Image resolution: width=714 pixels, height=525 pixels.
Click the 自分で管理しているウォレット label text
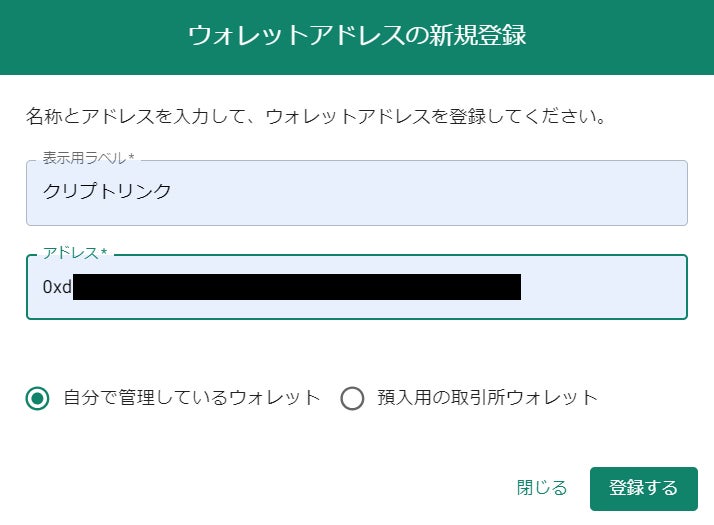[x=192, y=398]
